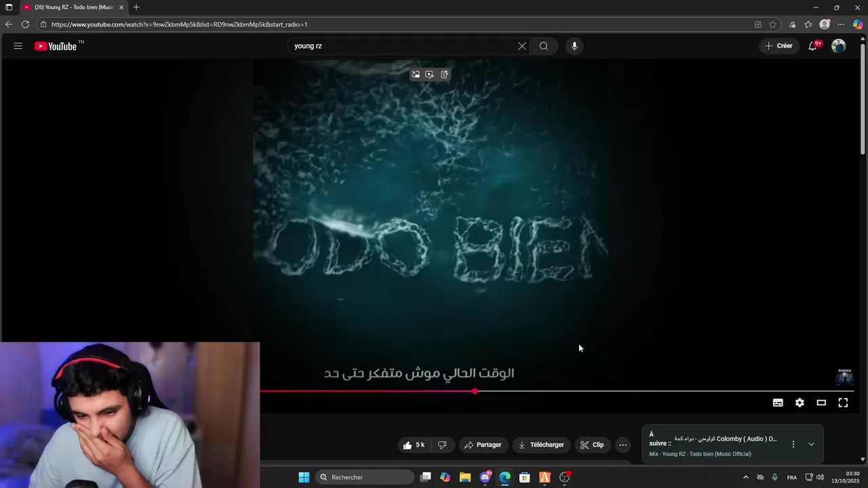Open the À suivre next video title
The image size is (868, 488).
pos(725,439)
